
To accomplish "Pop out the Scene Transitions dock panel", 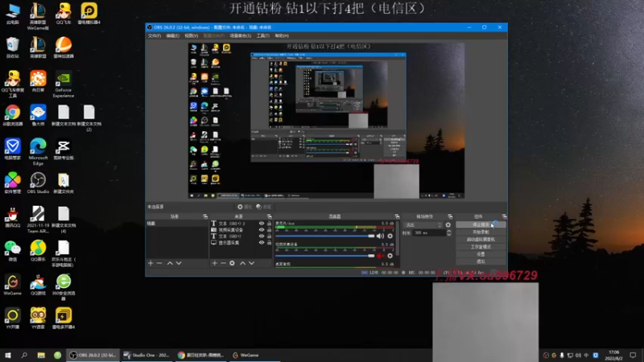I will coord(450,216).
